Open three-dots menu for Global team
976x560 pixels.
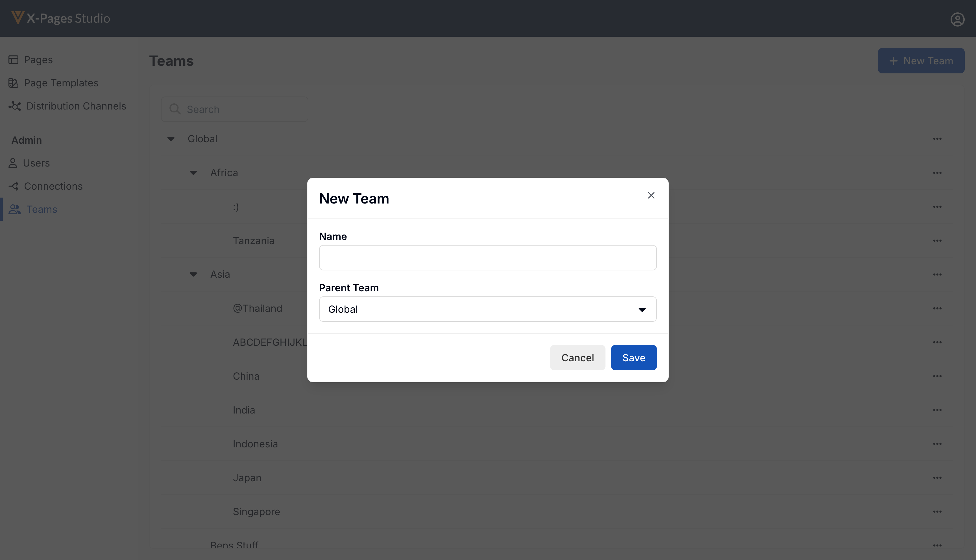pos(937,139)
